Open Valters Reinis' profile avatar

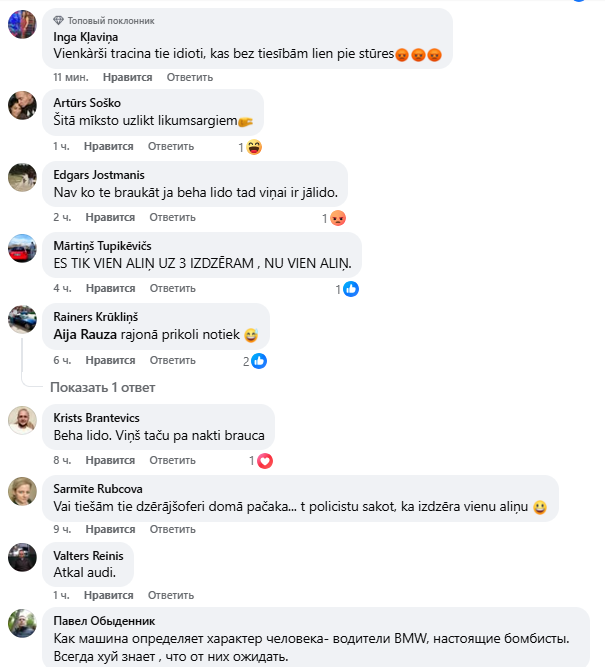pos(22,557)
